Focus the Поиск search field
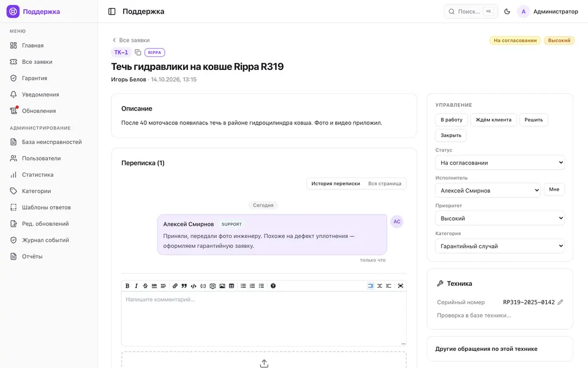 pyautogui.click(x=471, y=11)
